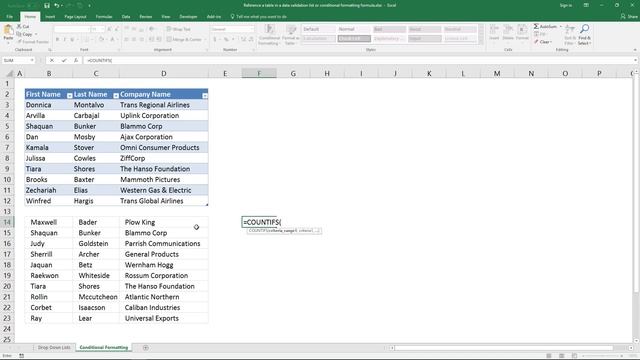Open the Fill Color swatch
Image resolution: width=640 pixels, height=360 pixels.
point(101,40)
